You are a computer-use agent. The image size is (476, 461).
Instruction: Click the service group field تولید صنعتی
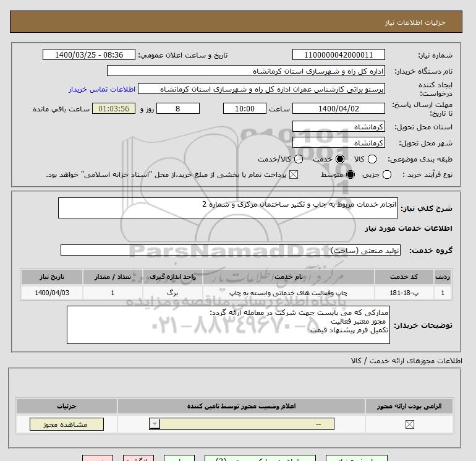[x=231, y=250]
